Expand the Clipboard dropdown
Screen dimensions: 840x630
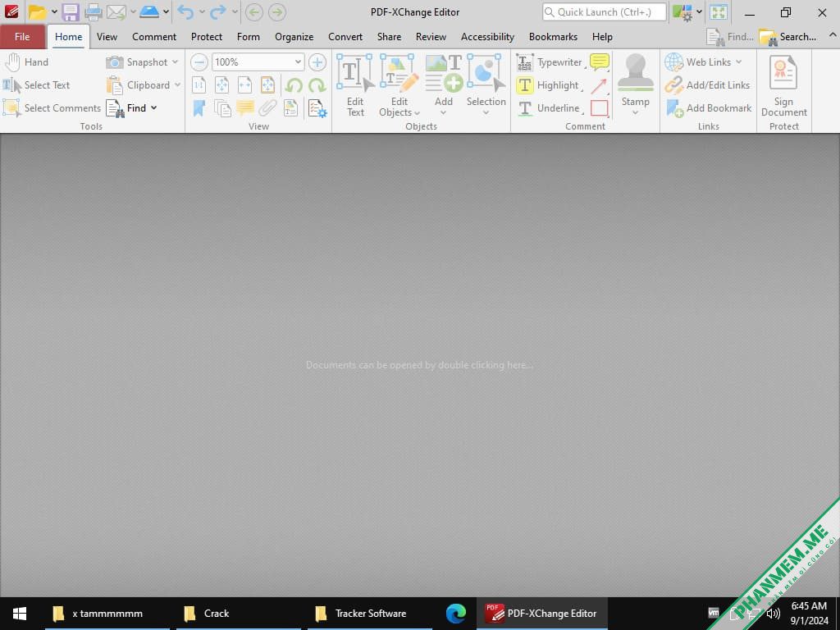[177, 85]
